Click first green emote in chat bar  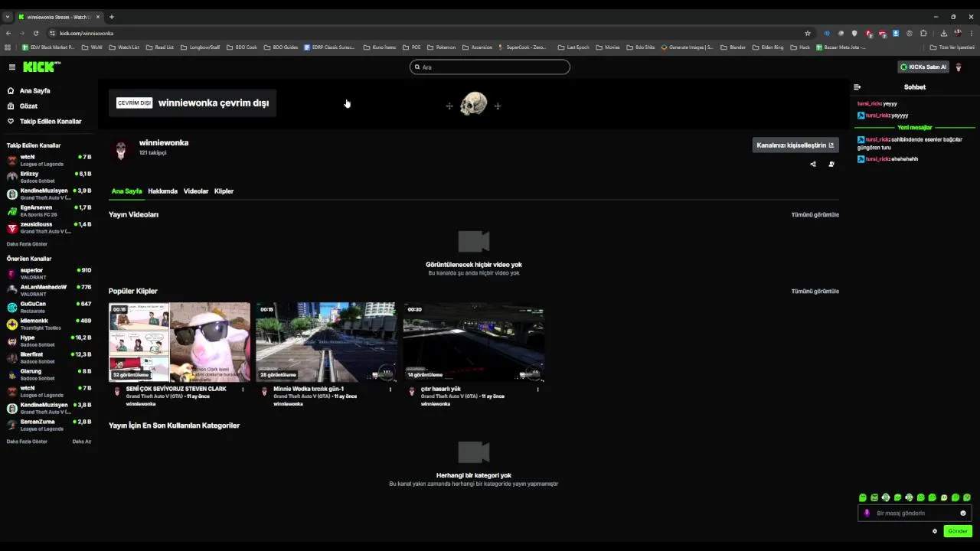point(863,498)
